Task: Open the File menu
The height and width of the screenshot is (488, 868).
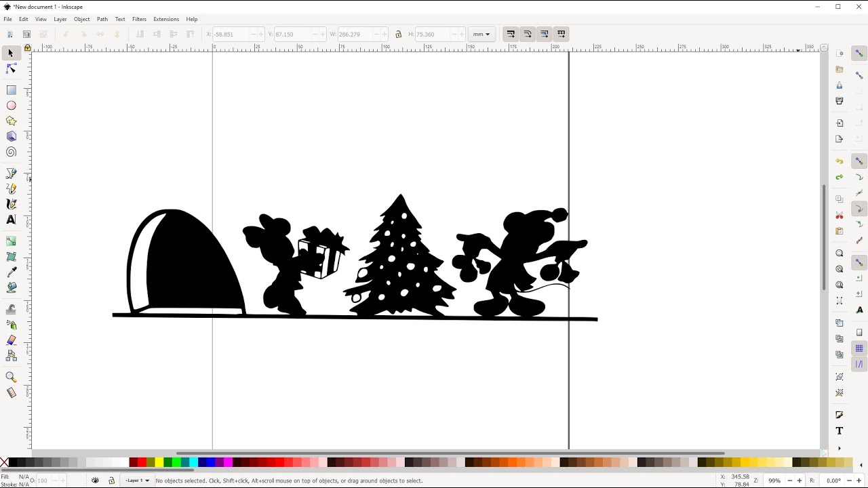Action: tap(7, 19)
